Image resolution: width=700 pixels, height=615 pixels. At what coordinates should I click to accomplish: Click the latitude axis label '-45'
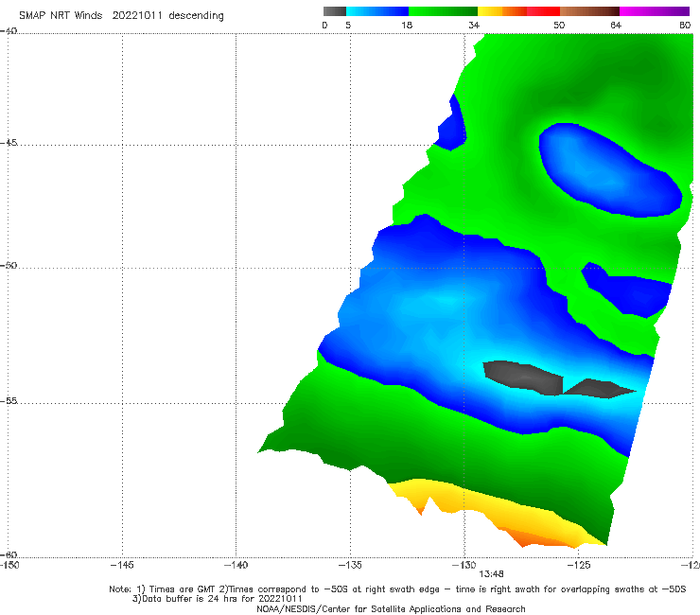[x=9, y=143]
